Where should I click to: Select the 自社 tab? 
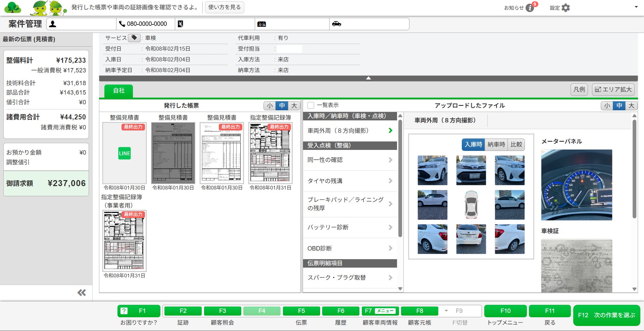[x=119, y=91]
